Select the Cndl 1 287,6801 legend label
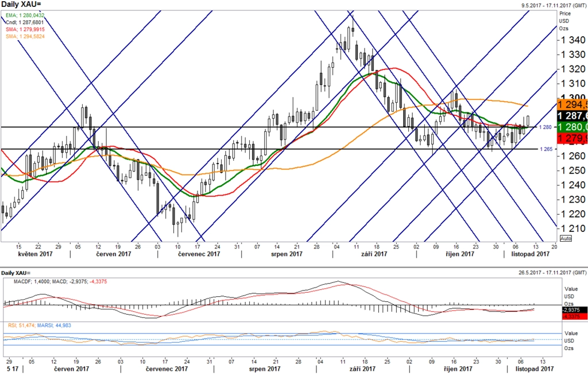Screen dimensions: 588x376 pyautogui.click(x=25, y=22)
